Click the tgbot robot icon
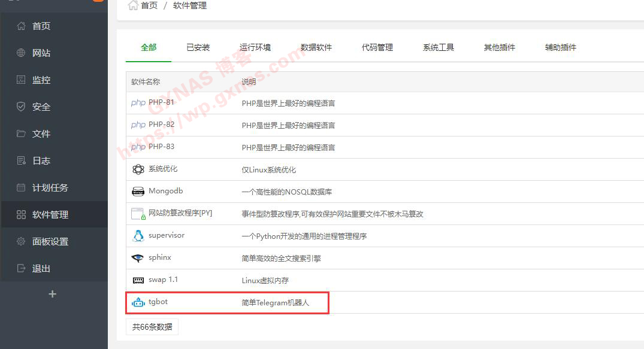 coord(138,302)
